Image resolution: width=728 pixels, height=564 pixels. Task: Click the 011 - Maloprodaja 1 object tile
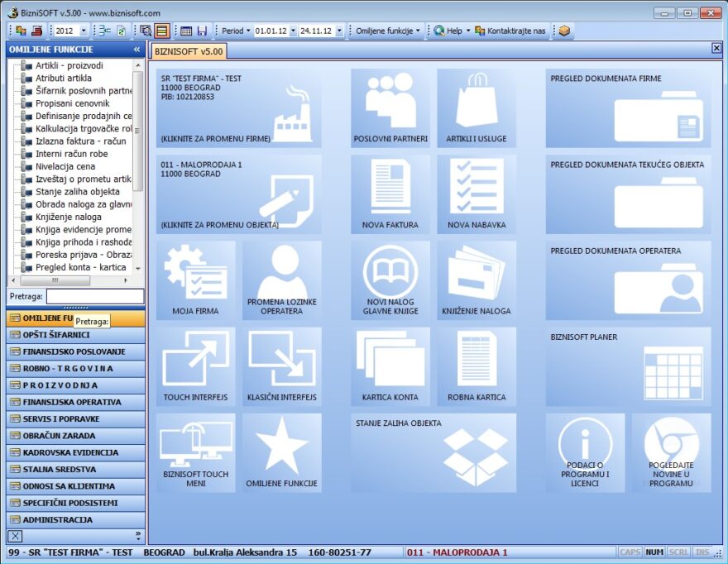click(238, 194)
